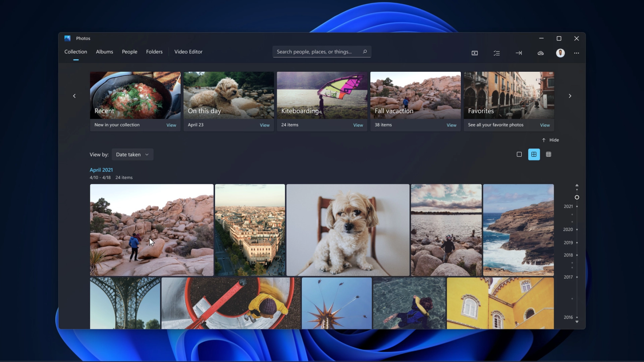
Task: Switch to the Albums tab
Action: 104,52
